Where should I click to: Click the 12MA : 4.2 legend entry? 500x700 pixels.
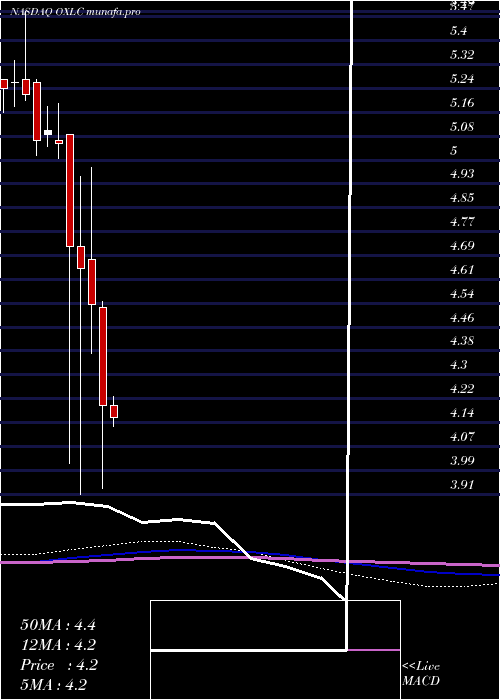click(x=58, y=645)
